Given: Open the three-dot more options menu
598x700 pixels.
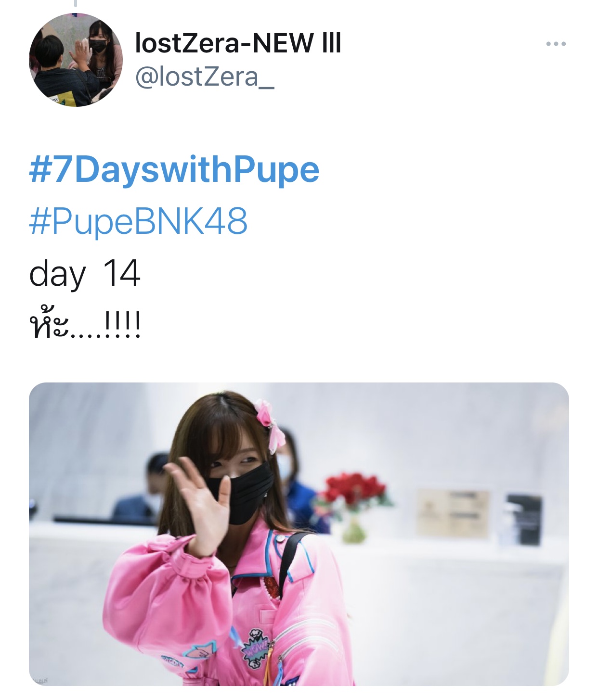Looking at the screenshot, I should [x=556, y=44].
